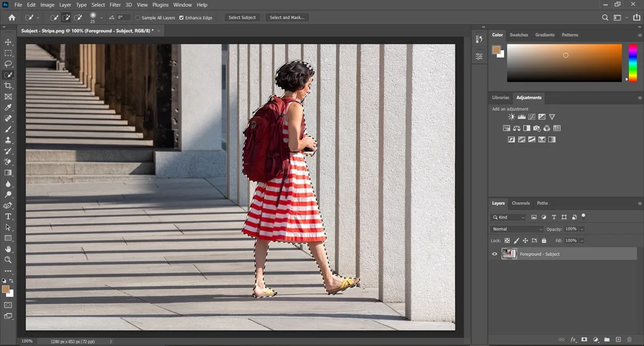
Task: Create a new layer with plus icon
Action: (x=618, y=339)
